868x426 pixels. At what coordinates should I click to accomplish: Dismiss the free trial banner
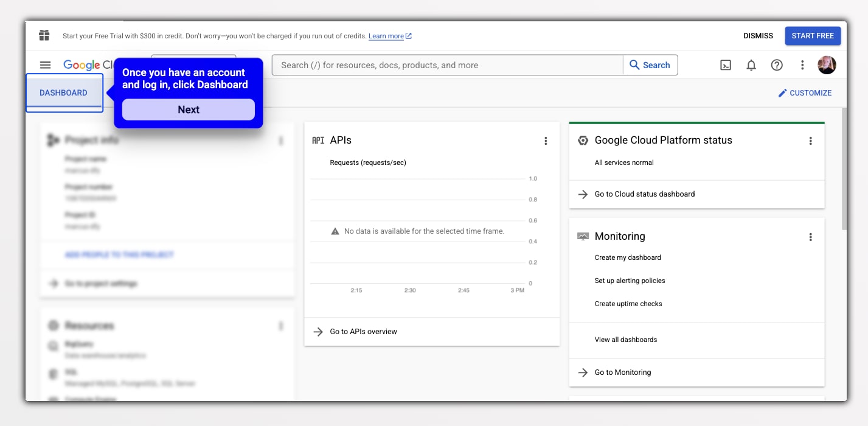click(x=758, y=36)
